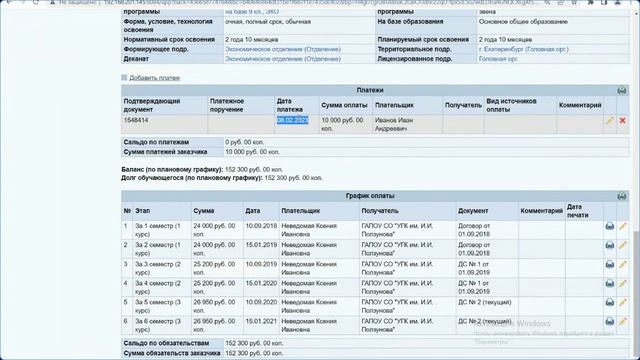Print stage 2 'За 2 семестр' row
The height and width of the screenshot is (360, 640).
click(x=609, y=245)
